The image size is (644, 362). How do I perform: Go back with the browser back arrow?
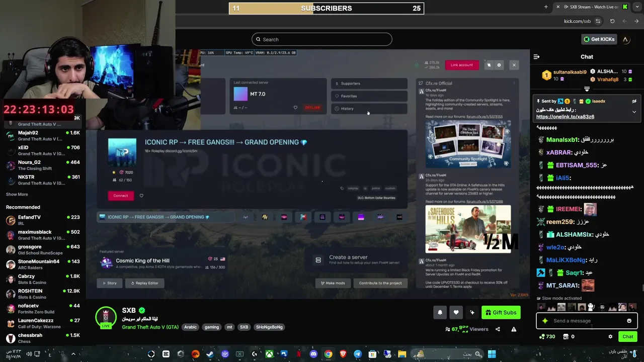pyautogui.click(x=636, y=21)
